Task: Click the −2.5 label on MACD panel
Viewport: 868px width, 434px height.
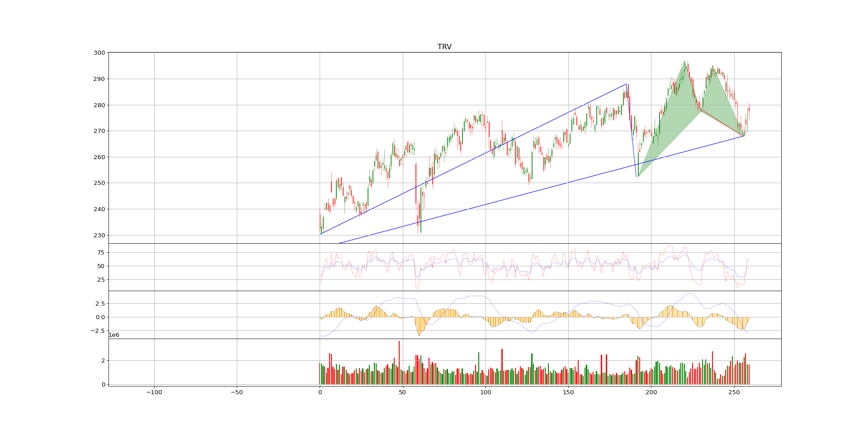Action: pyautogui.click(x=98, y=331)
